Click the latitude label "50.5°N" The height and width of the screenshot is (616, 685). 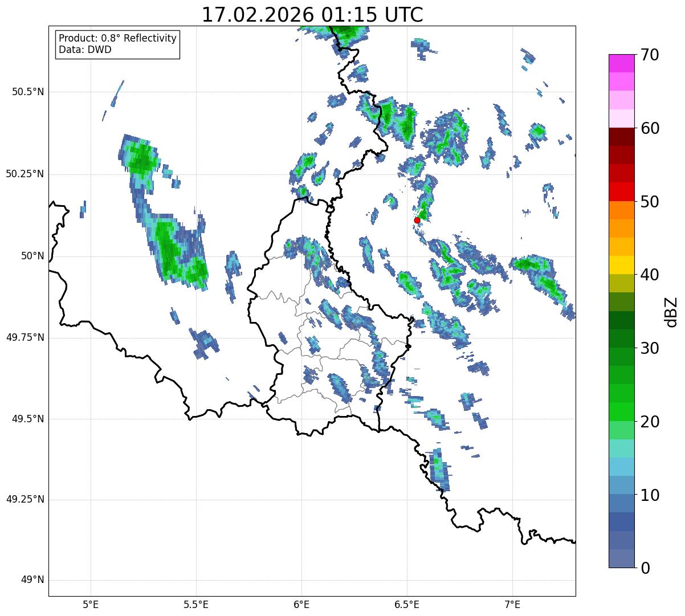point(28,92)
